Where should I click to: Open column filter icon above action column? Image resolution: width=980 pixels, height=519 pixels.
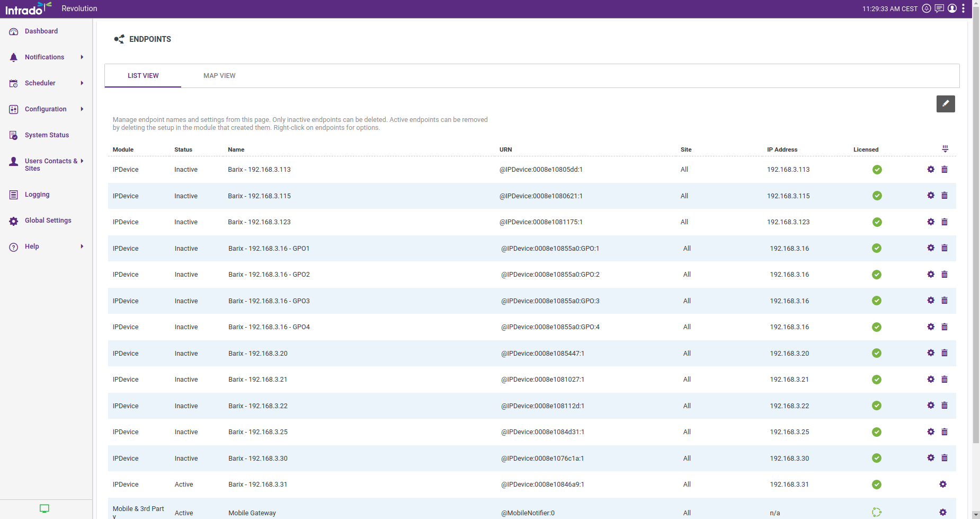[x=945, y=149]
